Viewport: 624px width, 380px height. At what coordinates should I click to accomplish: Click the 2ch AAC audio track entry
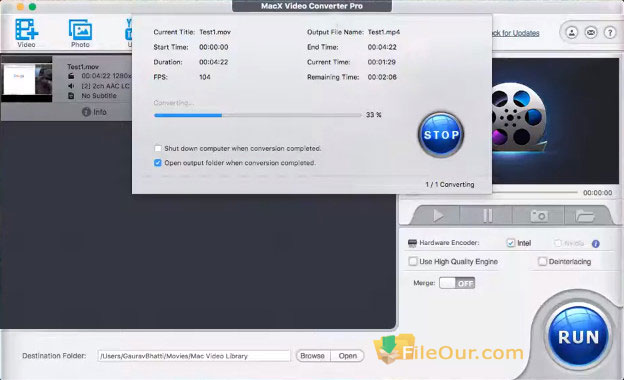pos(106,86)
